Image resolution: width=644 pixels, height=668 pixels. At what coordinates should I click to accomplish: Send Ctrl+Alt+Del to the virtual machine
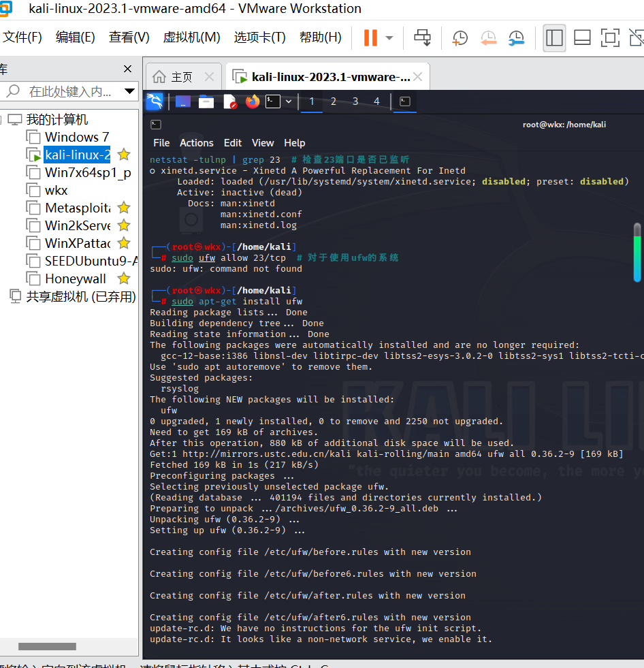tap(422, 37)
